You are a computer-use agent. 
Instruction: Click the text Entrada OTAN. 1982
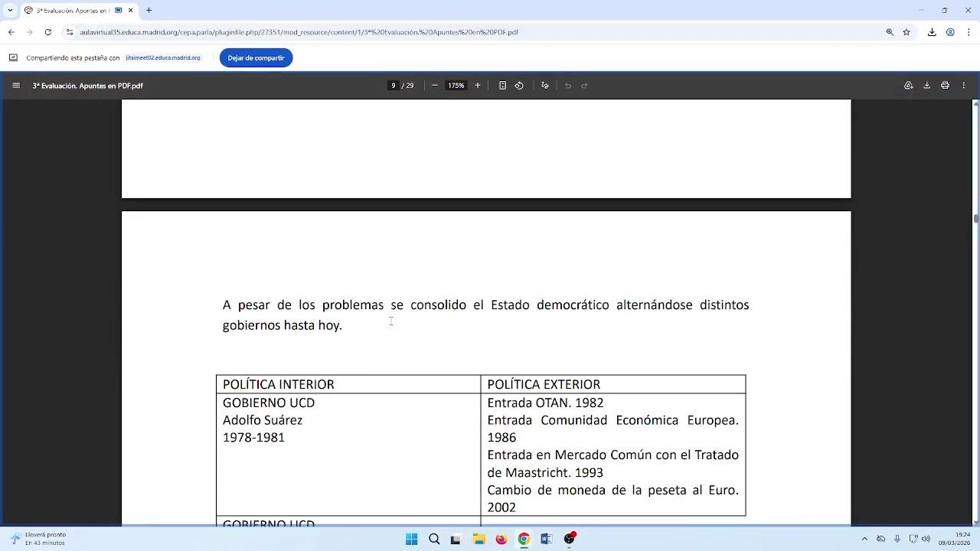(545, 403)
